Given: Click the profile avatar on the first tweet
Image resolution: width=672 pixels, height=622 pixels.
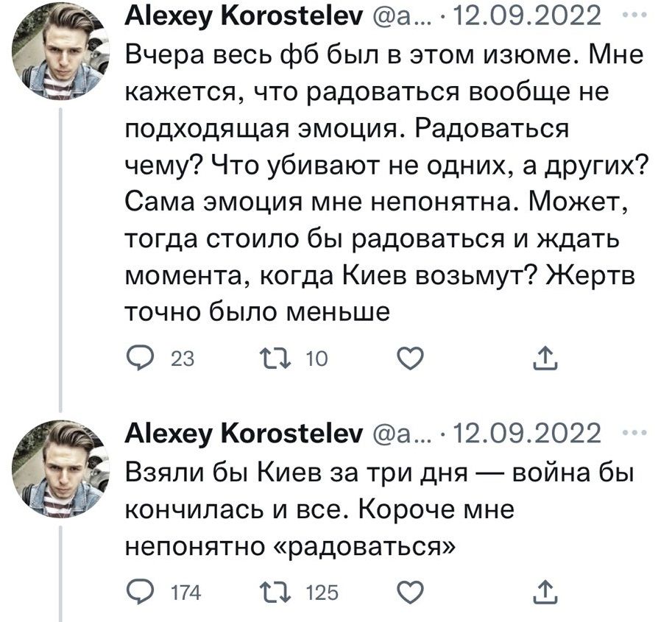Looking at the screenshot, I should (59, 53).
